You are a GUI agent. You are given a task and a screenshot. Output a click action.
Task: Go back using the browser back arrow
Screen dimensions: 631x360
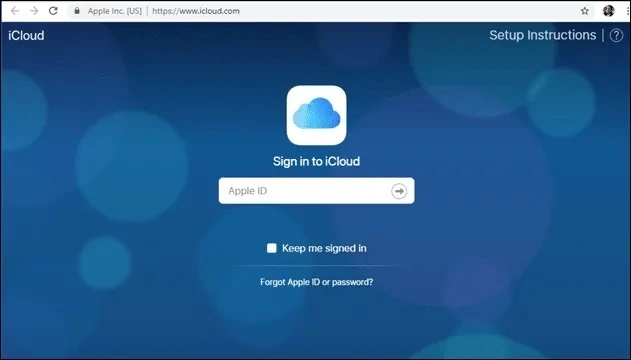point(15,11)
